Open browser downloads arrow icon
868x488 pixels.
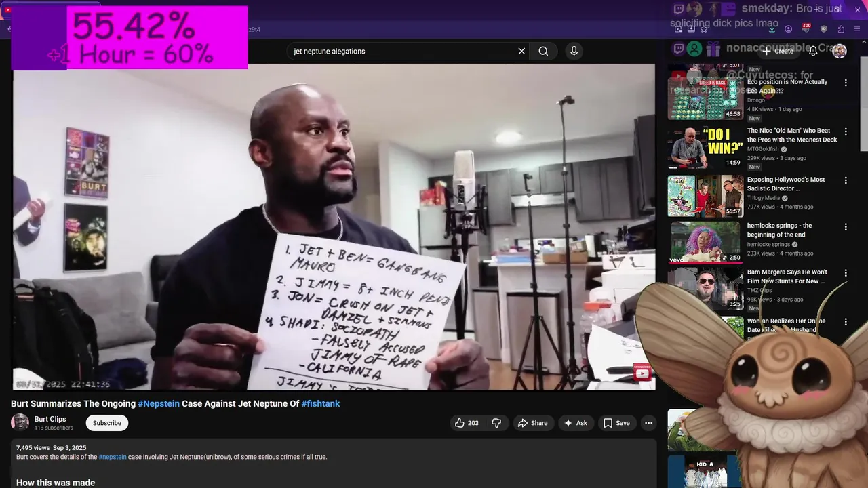click(772, 29)
